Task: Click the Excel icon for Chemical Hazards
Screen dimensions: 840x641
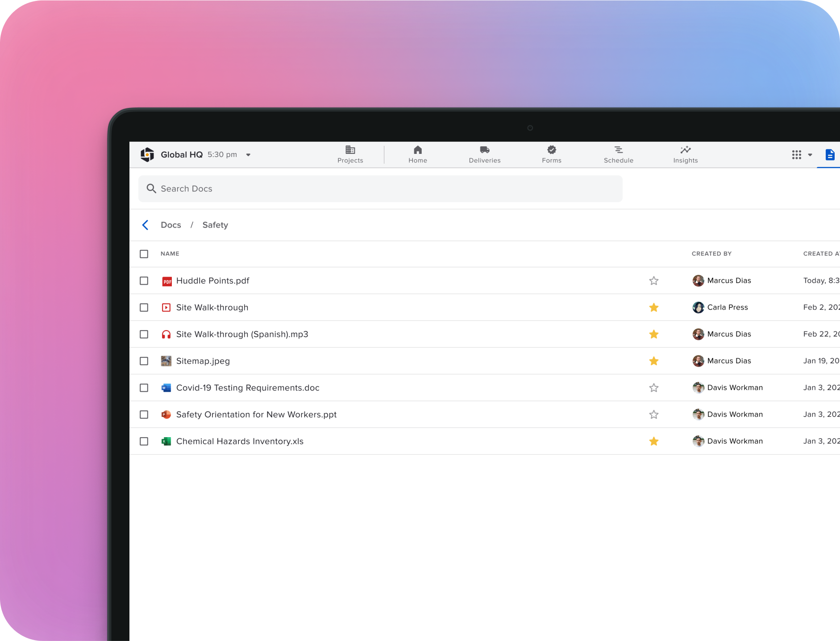Action: pyautogui.click(x=166, y=441)
